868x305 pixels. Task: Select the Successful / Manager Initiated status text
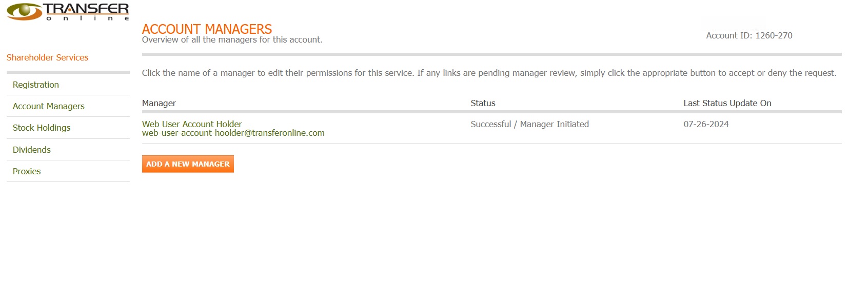tap(529, 124)
